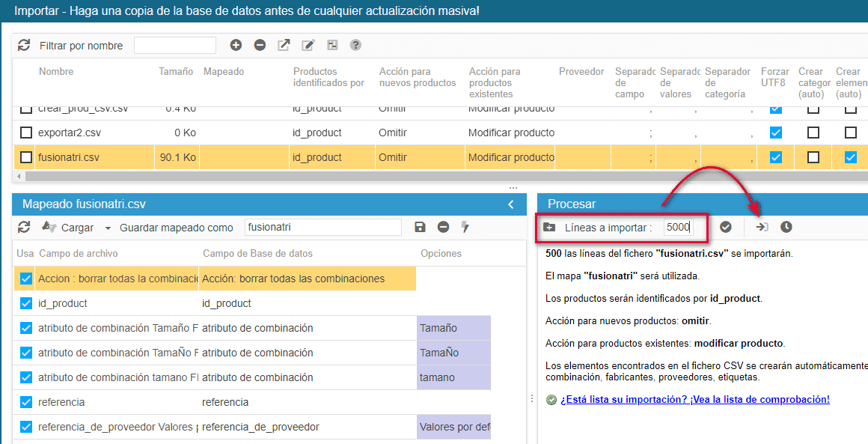Screen dimensions: 868x444
Task: Select the fusionatri.csv row checkbox
Action: click(x=26, y=157)
